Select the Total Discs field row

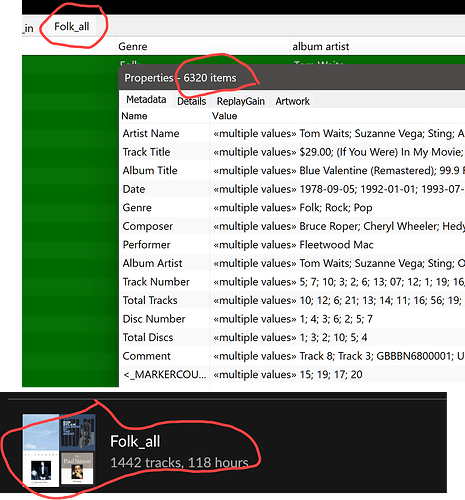(292, 337)
